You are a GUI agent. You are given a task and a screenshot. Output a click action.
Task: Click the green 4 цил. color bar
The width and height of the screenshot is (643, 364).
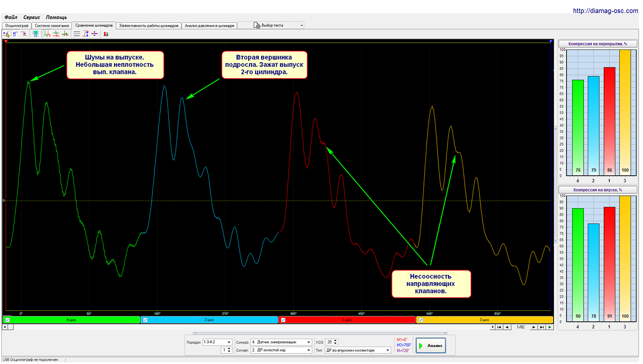(71, 320)
